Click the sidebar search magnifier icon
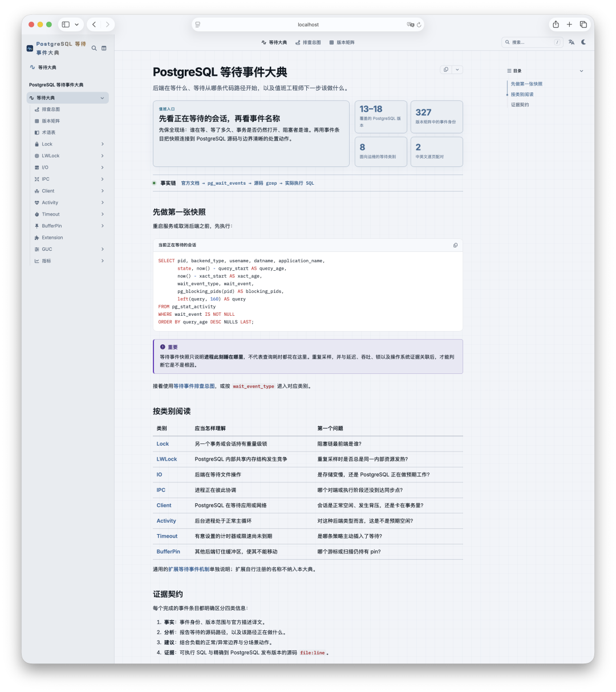This screenshot has width=616, height=692. coord(94,48)
